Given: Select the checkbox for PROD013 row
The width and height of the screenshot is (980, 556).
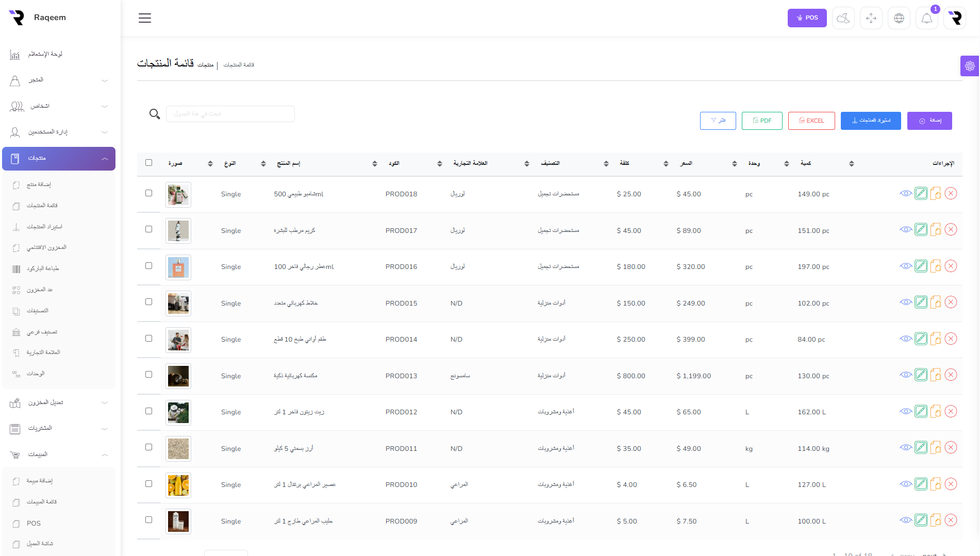Looking at the screenshot, I should pos(149,375).
